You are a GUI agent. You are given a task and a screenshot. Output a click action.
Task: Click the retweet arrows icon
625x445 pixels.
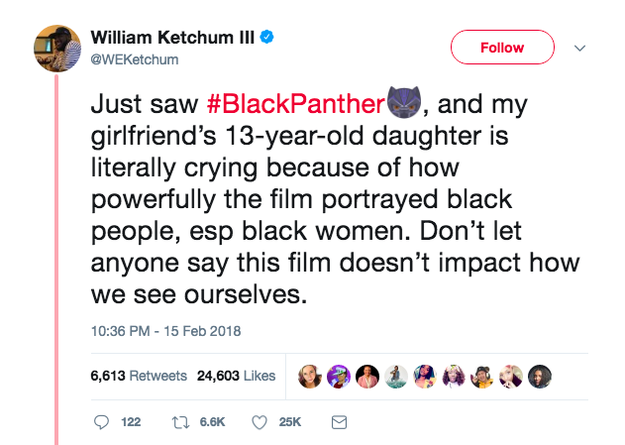[181, 423]
